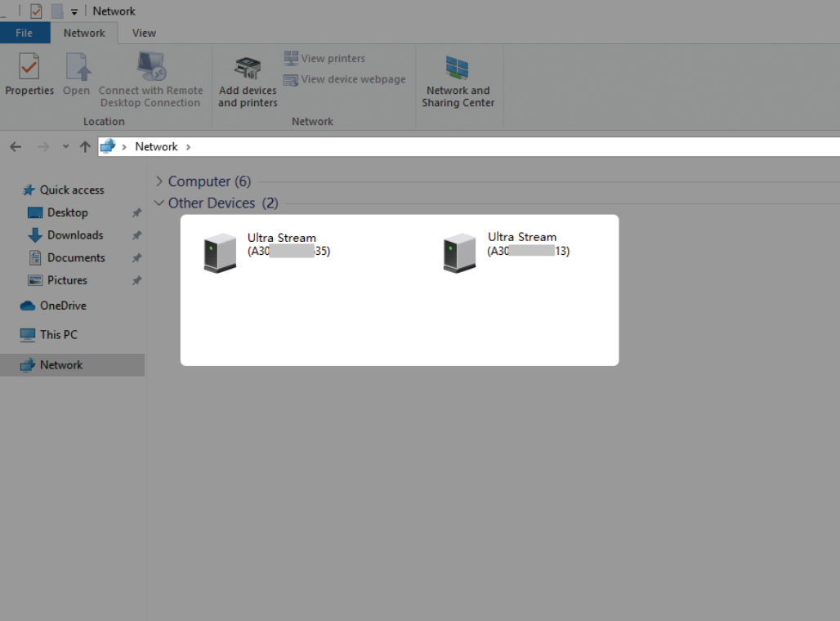Click the This PC label in sidebar
Image resolution: width=840 pixels, height=621 pixels.
(x=59, y=335)
